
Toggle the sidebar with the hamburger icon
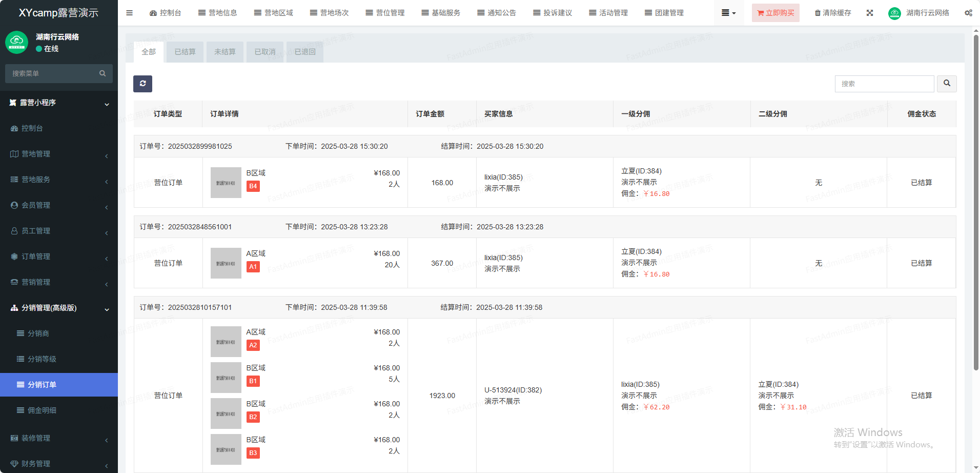129,13
